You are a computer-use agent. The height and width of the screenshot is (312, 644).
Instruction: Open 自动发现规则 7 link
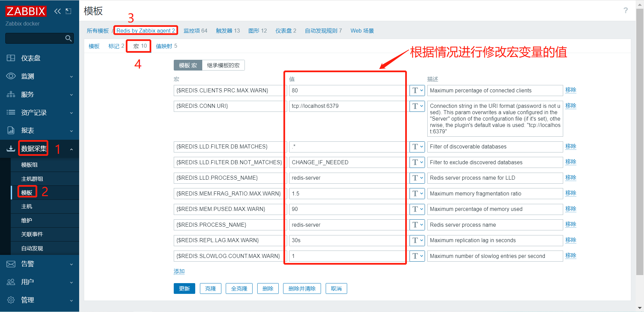click(x=323, y=31)
